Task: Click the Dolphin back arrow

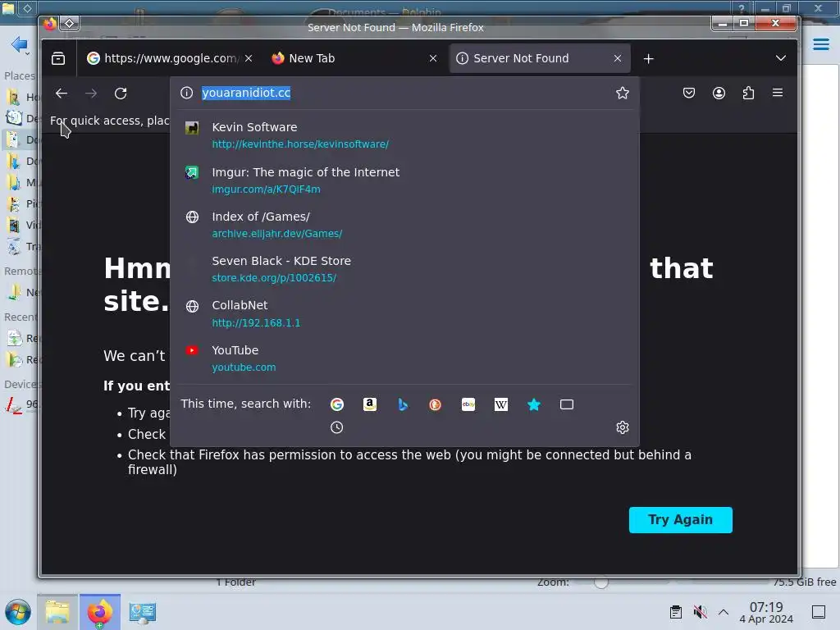Action: [x=20, y=44]
